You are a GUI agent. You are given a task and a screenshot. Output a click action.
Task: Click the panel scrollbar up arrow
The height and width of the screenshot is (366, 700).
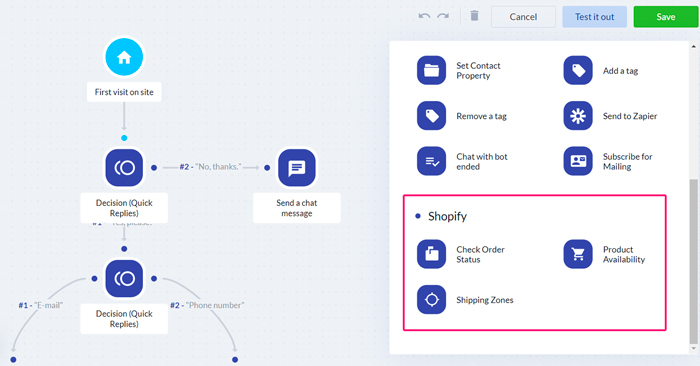pyautogui.click(x=693, y=46)
